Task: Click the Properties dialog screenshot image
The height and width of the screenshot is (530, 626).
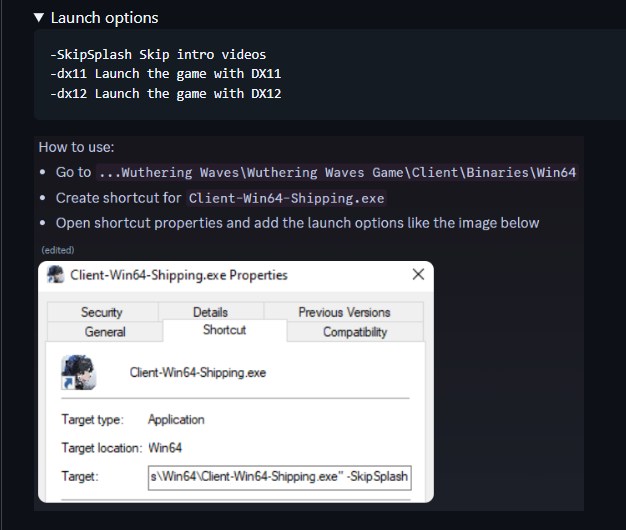Action: click(236, 382)
